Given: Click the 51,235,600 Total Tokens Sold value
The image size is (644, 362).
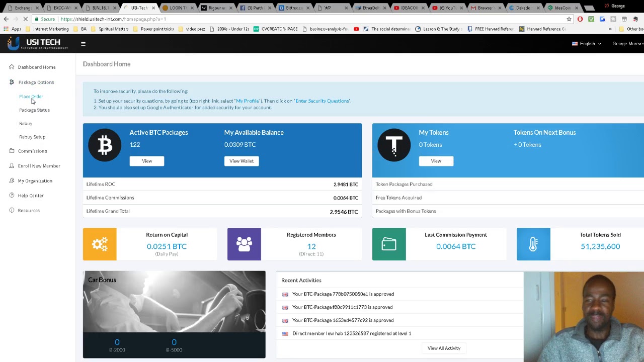Looking at the screenshot, I should click(600, 246).
